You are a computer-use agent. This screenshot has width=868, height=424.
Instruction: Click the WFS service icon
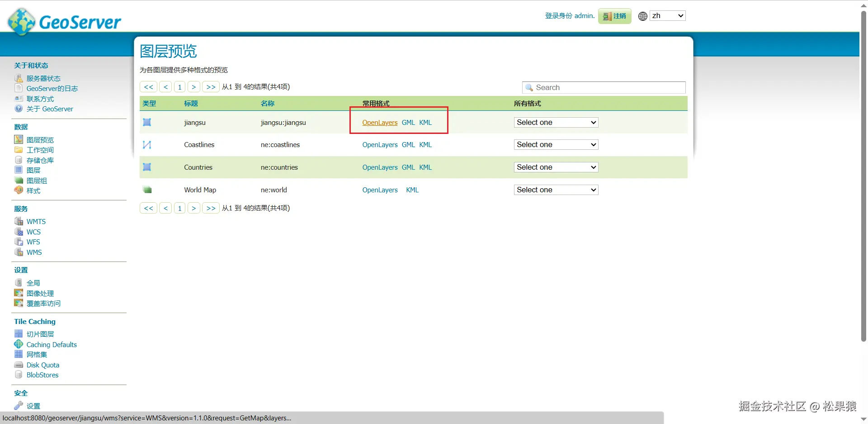pyautogui.click(x=19, y=242)
